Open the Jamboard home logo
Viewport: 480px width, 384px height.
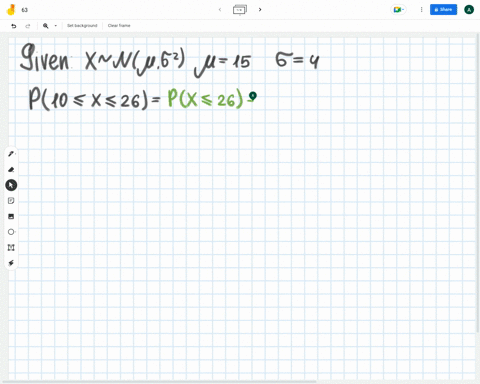coord(11,10)
